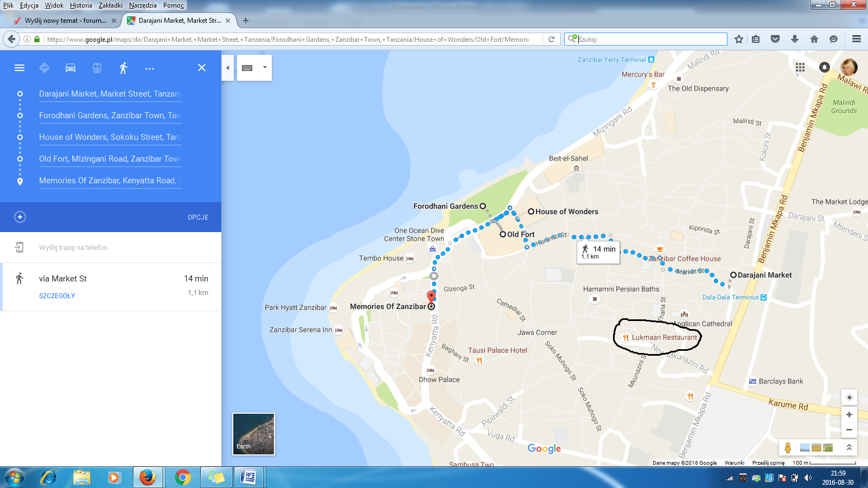Open Plik menu
Screen dimensions: 868x488
point(8,5)
